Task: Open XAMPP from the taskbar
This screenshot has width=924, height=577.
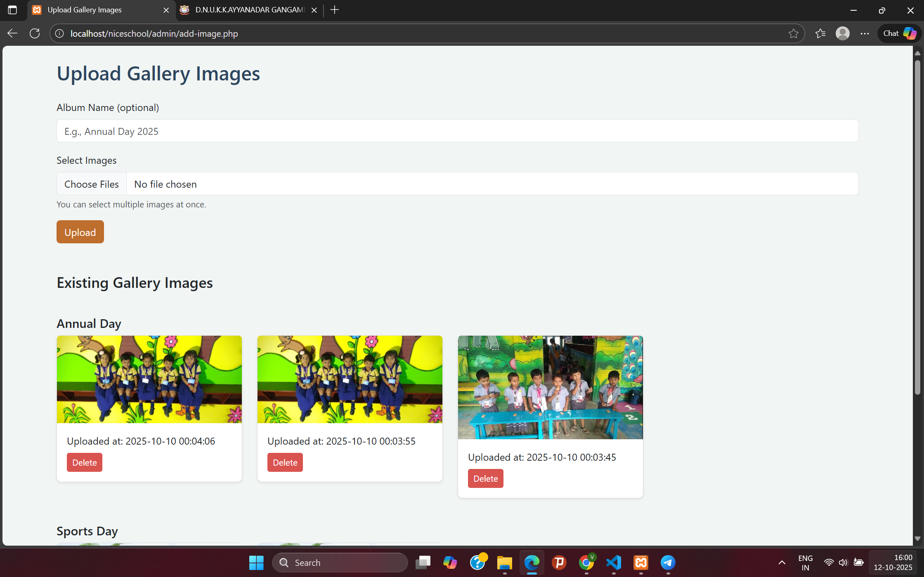Action: (641, 563)
